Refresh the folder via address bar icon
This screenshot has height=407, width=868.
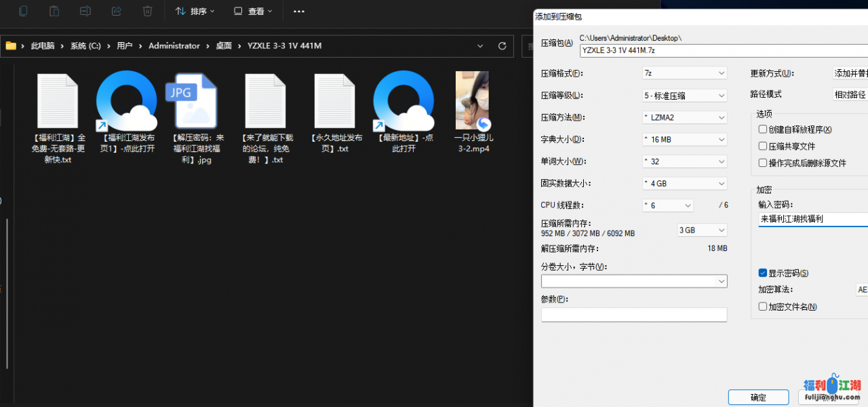point(502,46)
